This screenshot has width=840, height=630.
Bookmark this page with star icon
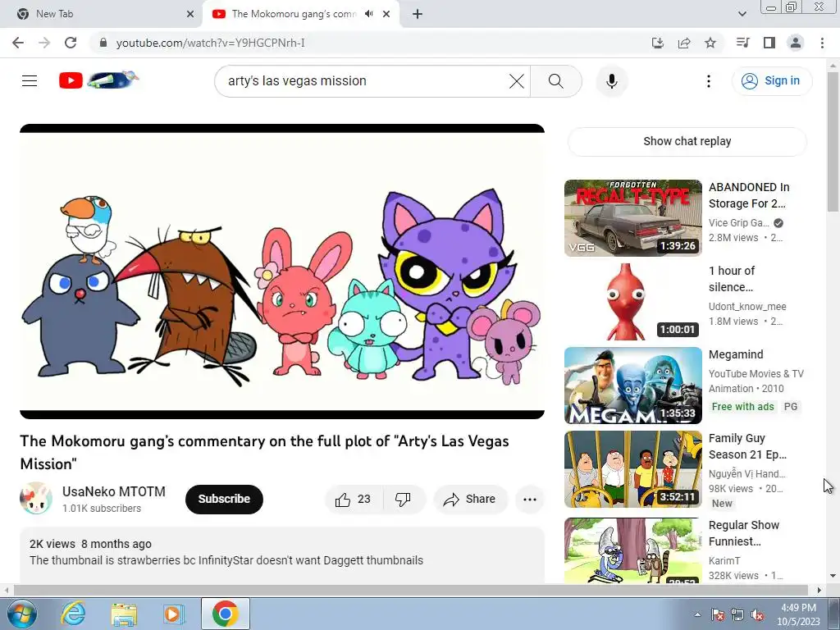pyautogui.click(x=710, y=43)
